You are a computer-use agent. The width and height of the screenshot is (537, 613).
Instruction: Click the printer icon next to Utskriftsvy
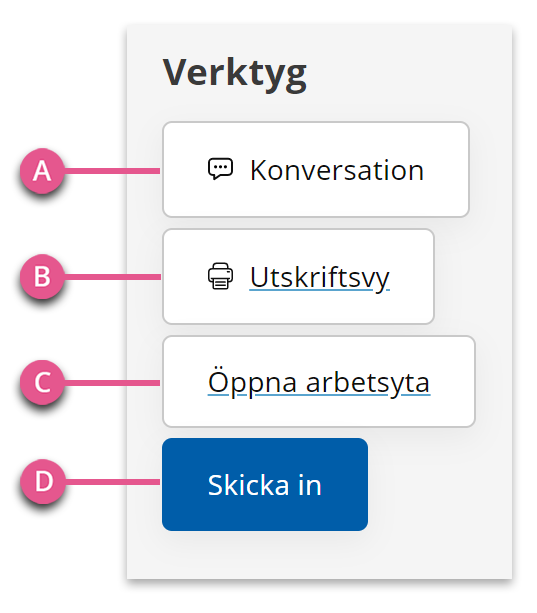click(220, 276)
